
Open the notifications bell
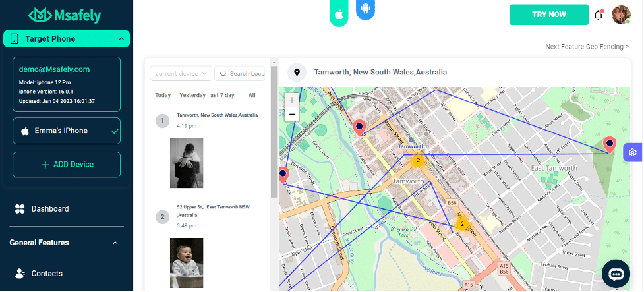tap(599, 15)
